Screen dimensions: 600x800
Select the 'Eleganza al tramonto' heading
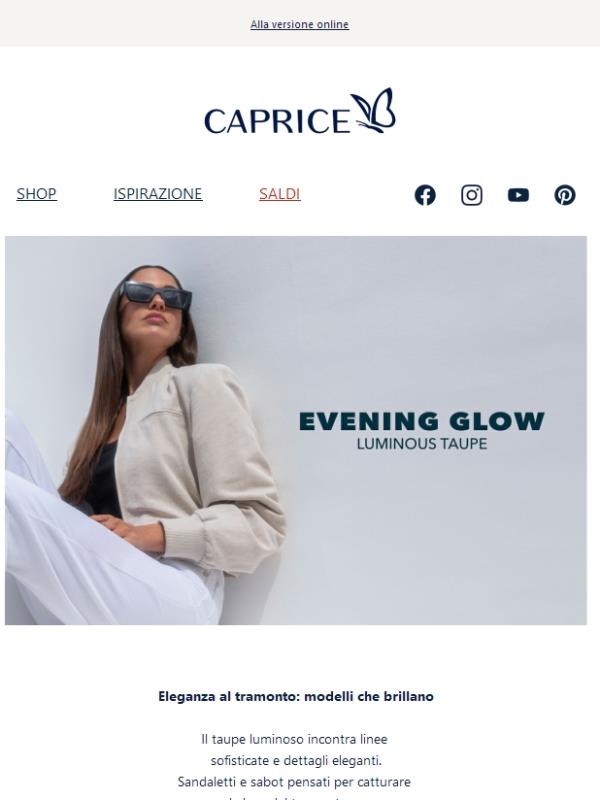296,696
